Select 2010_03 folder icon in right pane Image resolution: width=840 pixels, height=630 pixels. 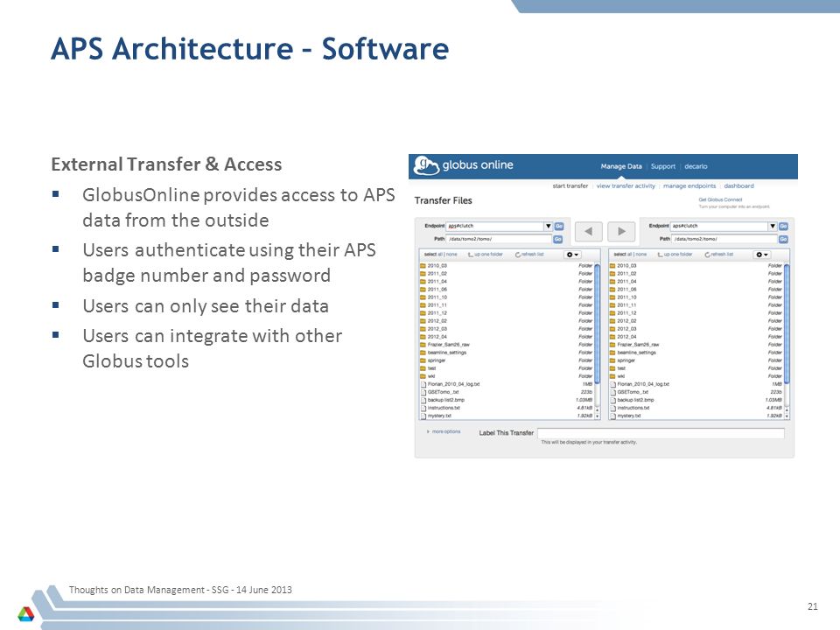pyautogui.click(x=612, y=266)
